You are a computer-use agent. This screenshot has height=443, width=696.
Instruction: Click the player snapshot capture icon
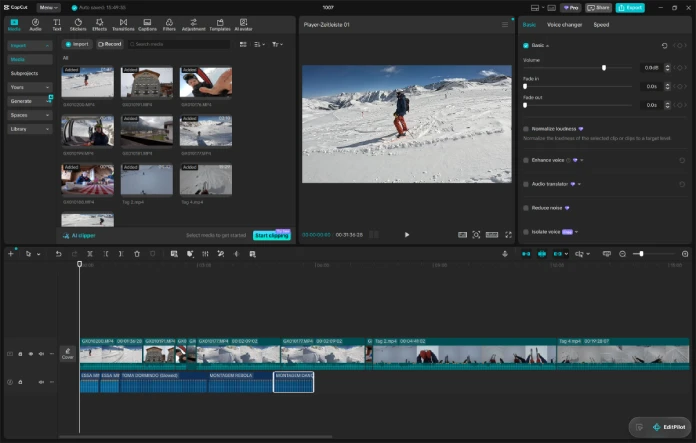pos(476,235)
